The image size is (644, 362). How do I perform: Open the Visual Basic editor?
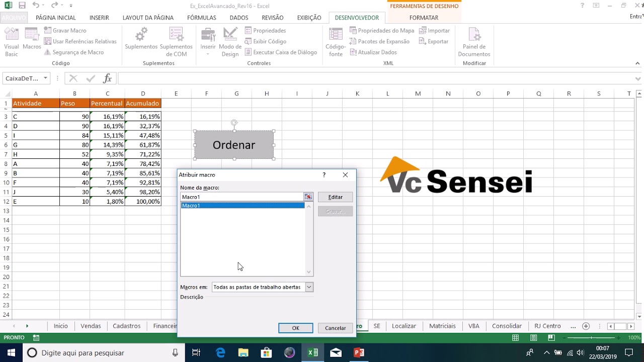(11, 42)
